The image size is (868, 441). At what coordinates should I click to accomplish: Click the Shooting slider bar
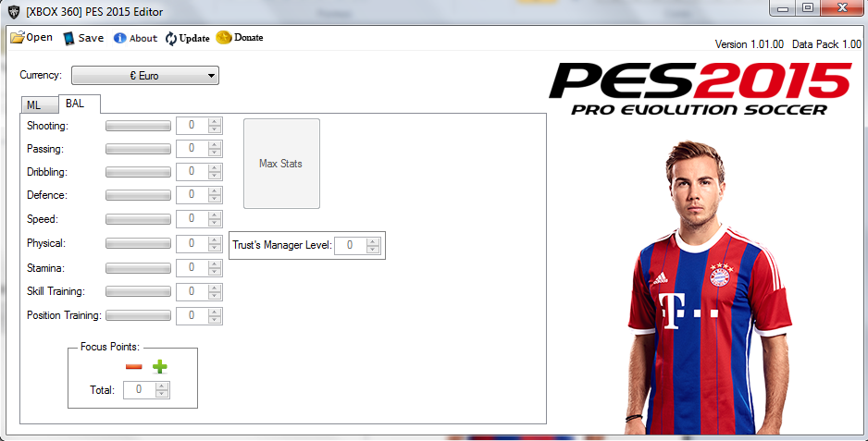click(138, 126)
